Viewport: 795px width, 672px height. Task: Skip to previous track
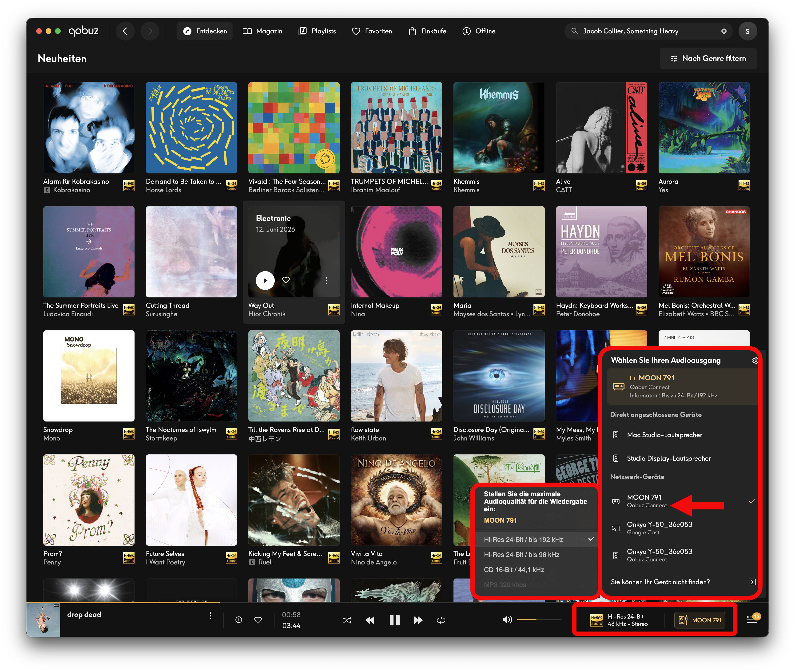370,620
